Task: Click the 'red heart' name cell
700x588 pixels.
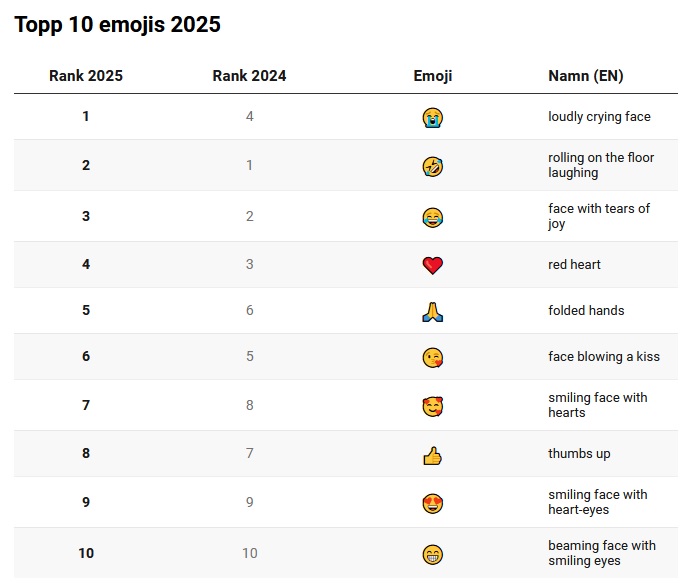Action: (x=574, y=264)
